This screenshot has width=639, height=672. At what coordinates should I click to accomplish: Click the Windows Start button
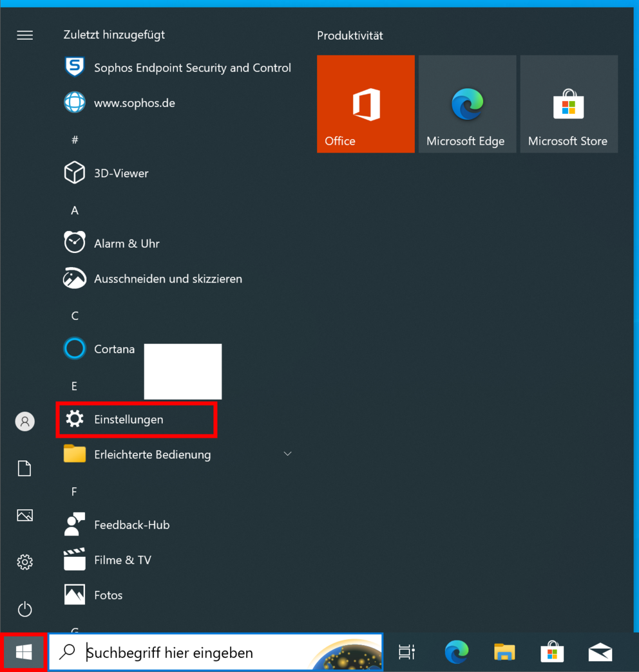point(24,652)
